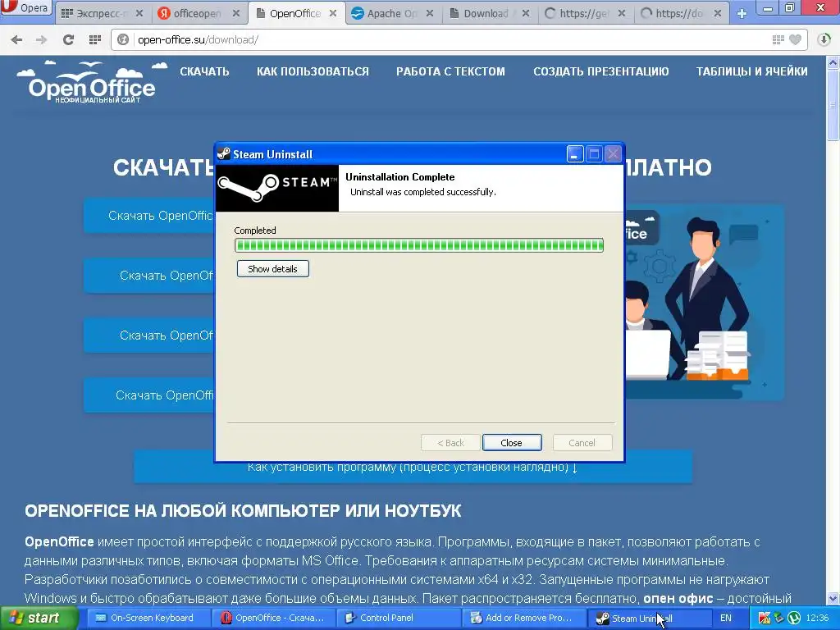Open Speed Dial grid icon in toolbar
The width and height of the screenshot is (840, 630).
pyautogui.click(x=95, y=39)
